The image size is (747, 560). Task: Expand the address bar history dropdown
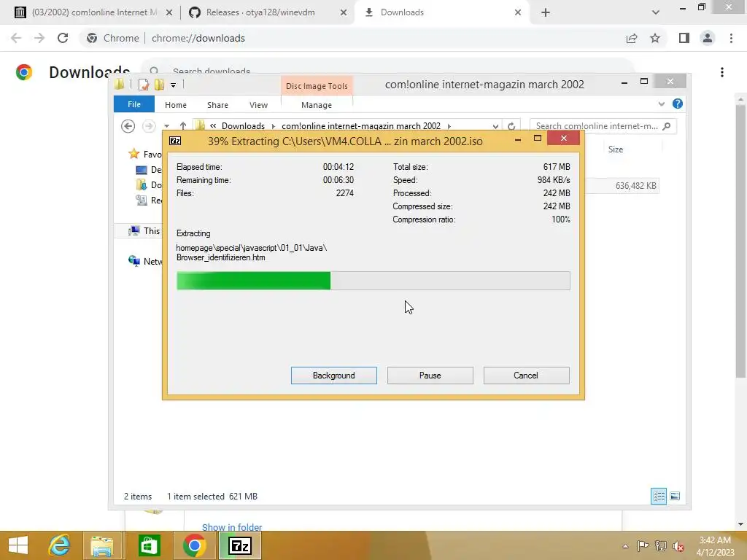pyautogui.click(x=495, y=126)
